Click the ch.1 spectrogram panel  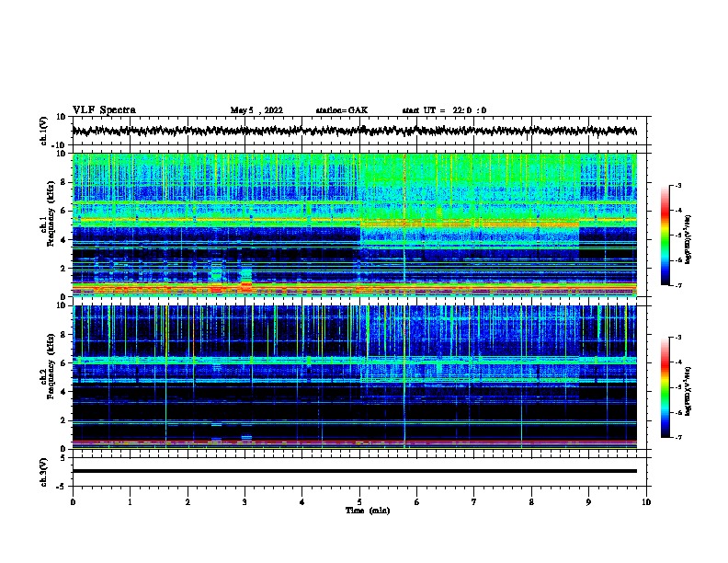coord(354,224)
